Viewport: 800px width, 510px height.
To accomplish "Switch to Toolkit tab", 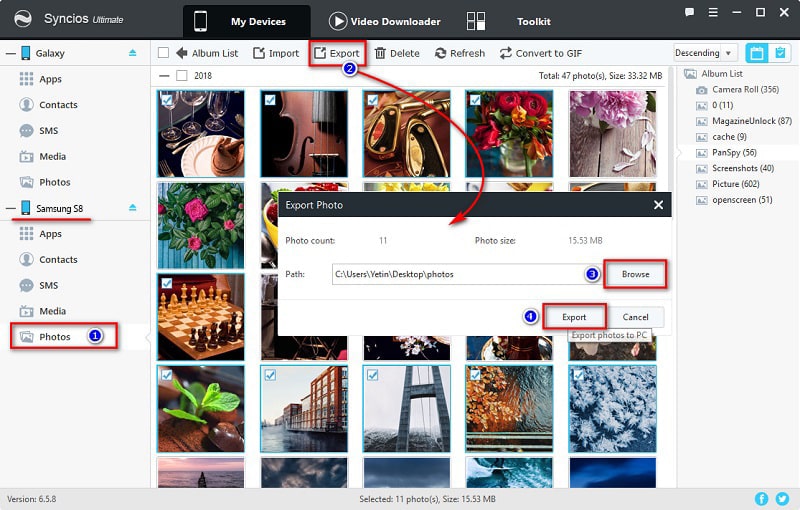I will [x=509, y=21].
